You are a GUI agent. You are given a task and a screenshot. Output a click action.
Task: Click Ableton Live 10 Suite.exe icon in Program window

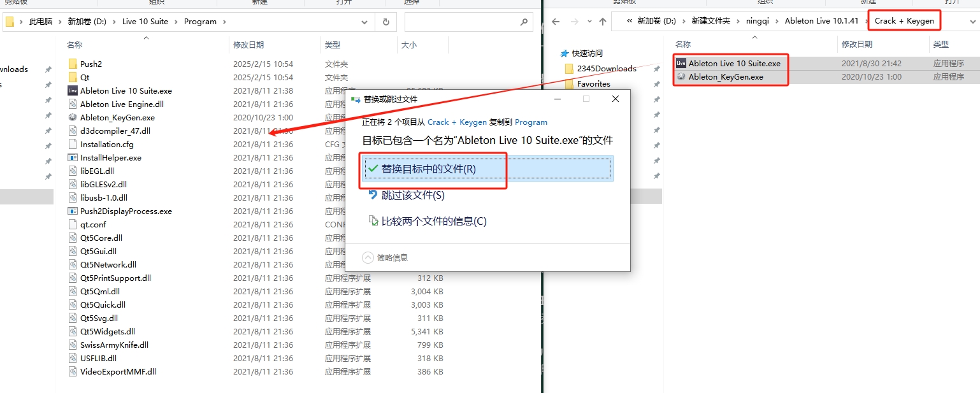point(73,90)
